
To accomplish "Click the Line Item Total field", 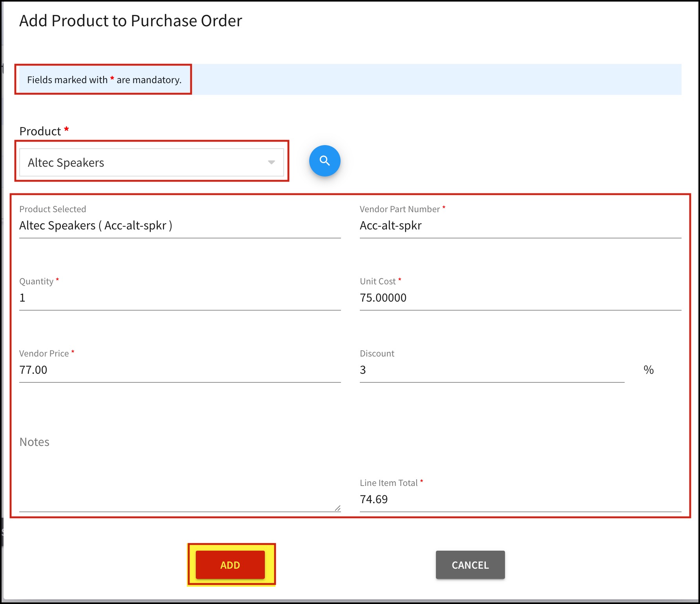I will click(520, 499).
